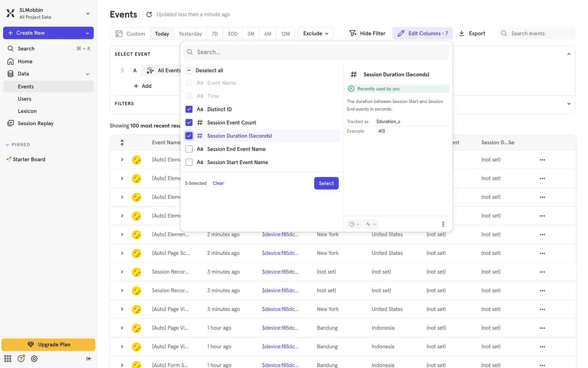
Task: Switch to the Yesterday date tab
Action: pos(190,34)
